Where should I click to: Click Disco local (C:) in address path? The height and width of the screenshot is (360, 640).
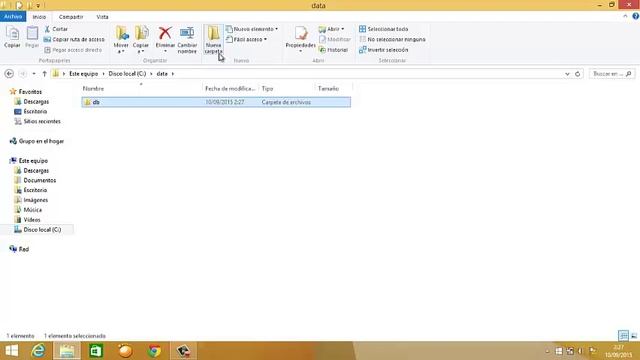pos(127,74)
